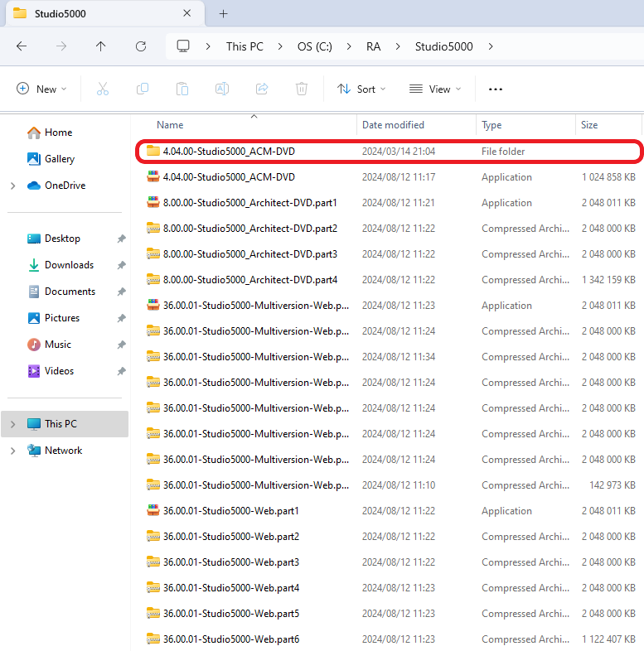
Task: Expand chevron after This PC breadcrumb
Action: 280,46
